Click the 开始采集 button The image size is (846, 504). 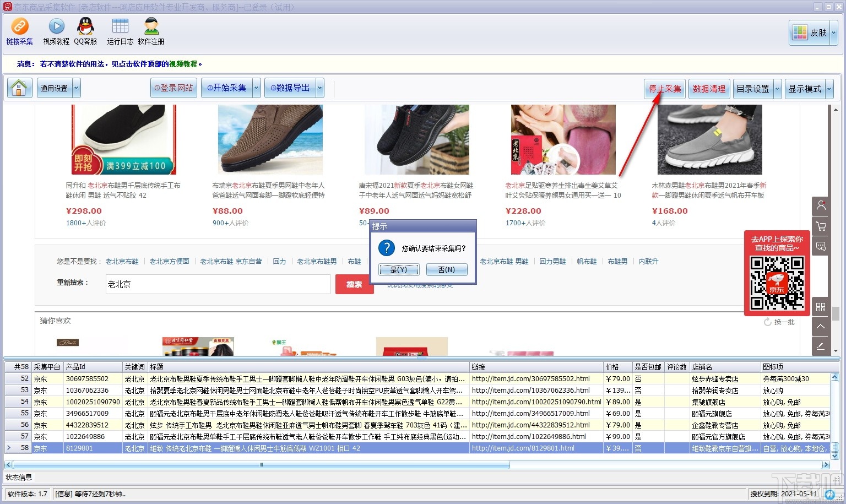227,88
